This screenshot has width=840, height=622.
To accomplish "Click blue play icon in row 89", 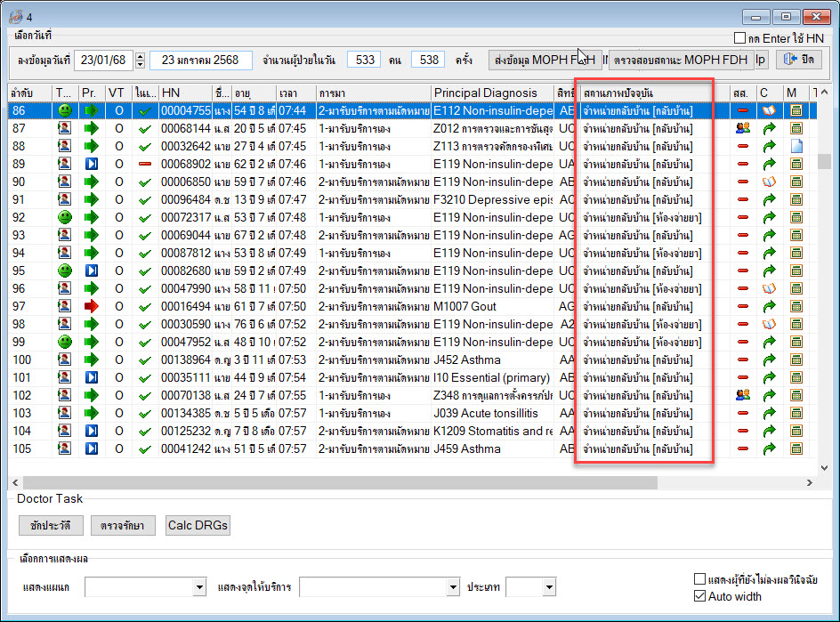I will point(91,164).
